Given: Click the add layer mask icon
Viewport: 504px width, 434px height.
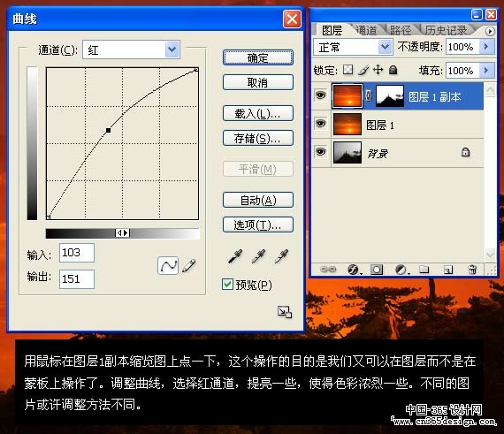Looking at the screenshot, I should 377,270.
